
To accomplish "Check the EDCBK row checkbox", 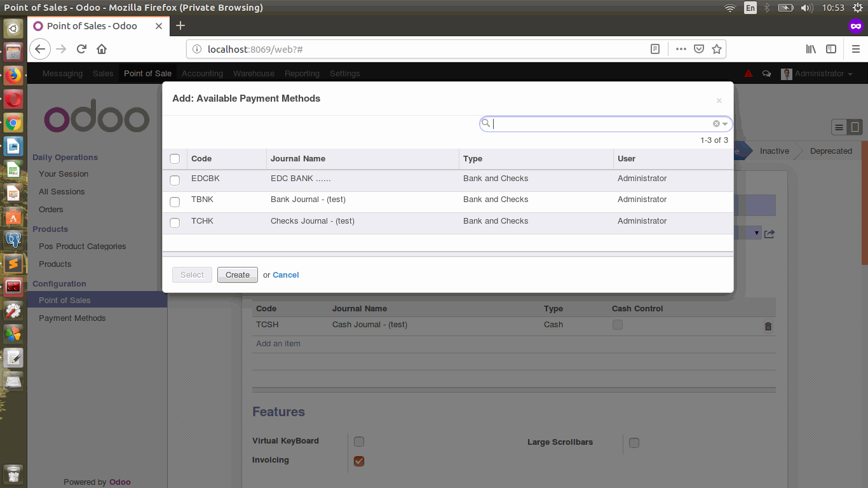I will pyautogui.click(x=175, y=180).
